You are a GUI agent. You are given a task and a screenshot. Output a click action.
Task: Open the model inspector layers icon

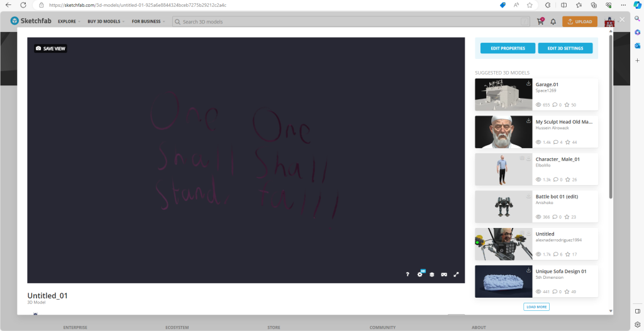pos(431,274)
